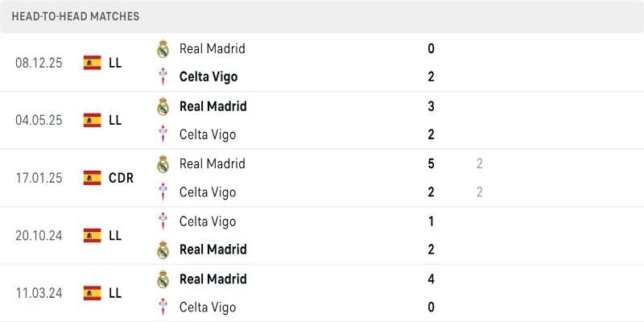Open Real Madrid team in 20.10.24 match
Viewport: 644px width, 322px height.
(x=213, y=250)
